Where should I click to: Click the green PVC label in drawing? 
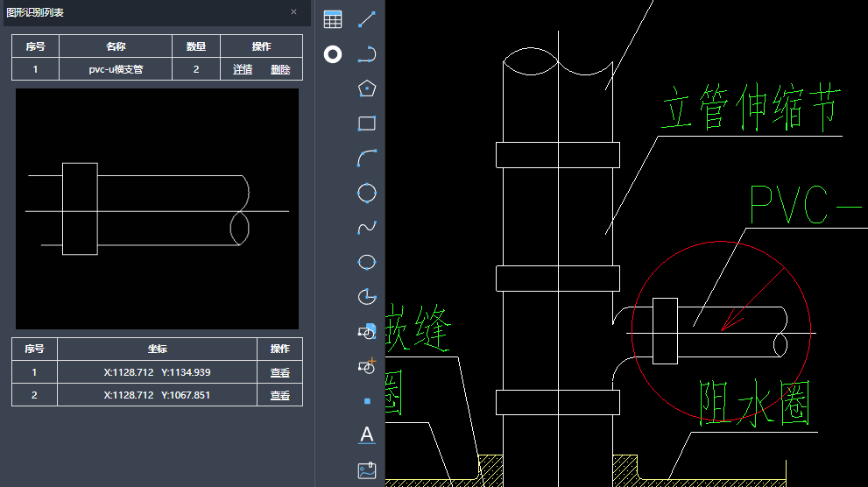806,205
